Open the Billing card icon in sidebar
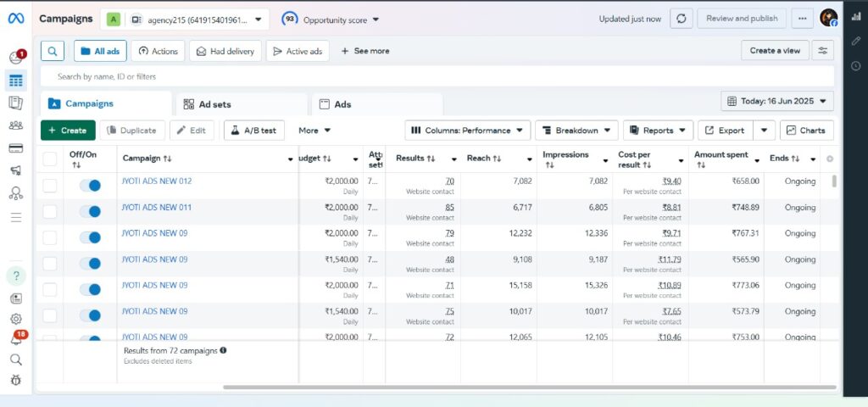This screenshot has height=407, width=868. tap(16, 148)
